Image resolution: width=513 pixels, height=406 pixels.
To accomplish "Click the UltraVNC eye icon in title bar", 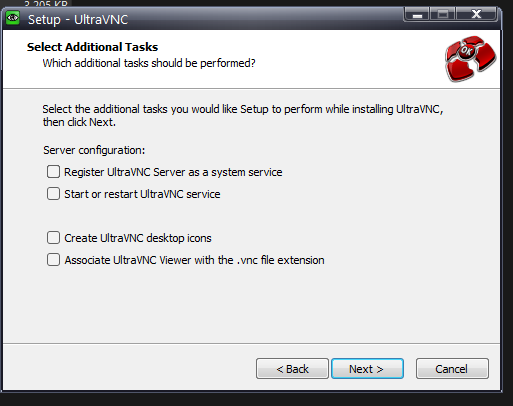I will point(13,18).
